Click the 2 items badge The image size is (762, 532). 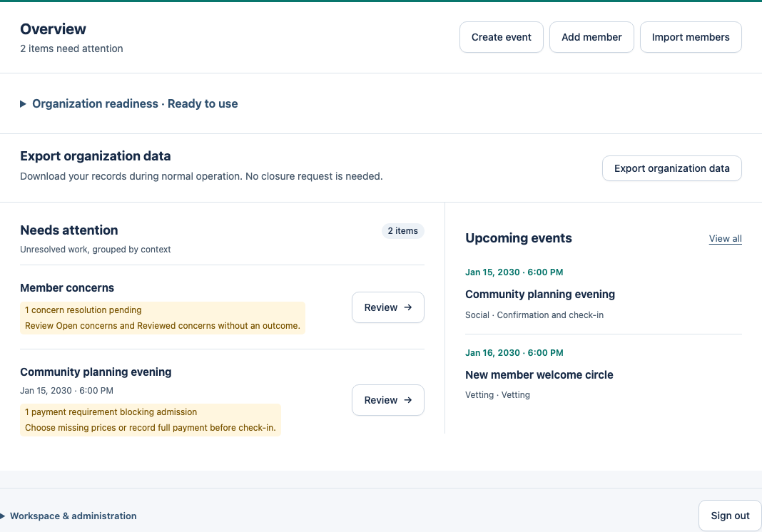pyautogui.click(x=402, y=231)
